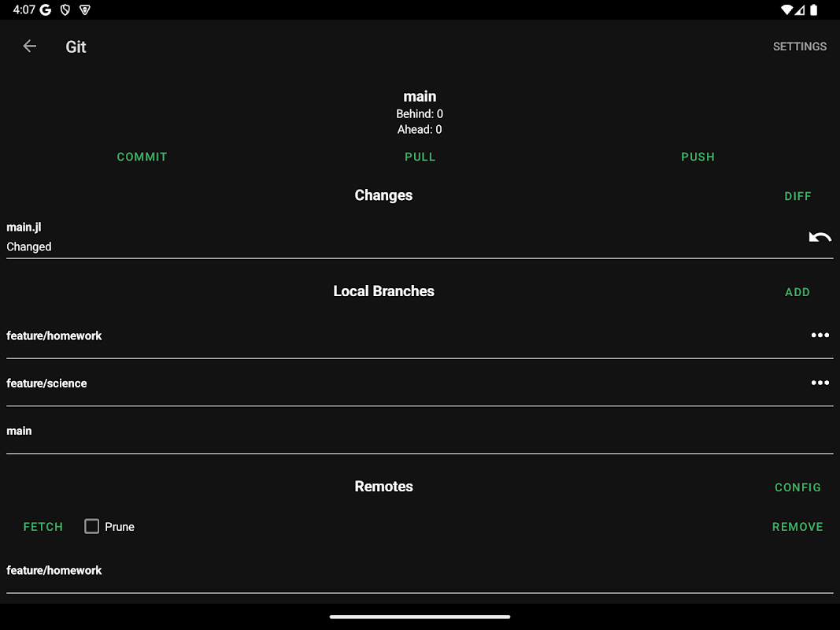Tap the Ahead: 0 status text
This screenshot has width=840, height=630.
coord(420,129)
